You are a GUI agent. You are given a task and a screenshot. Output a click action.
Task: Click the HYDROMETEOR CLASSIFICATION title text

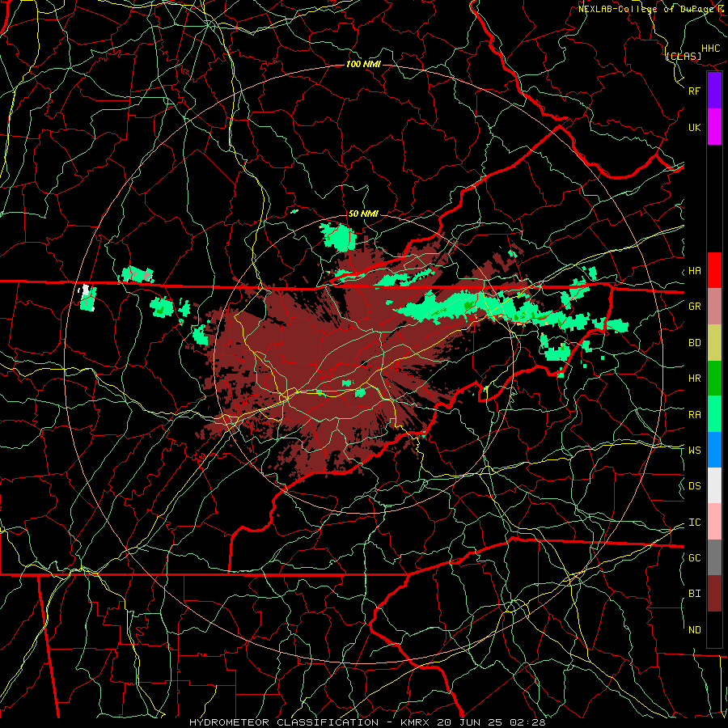(284, 722)
